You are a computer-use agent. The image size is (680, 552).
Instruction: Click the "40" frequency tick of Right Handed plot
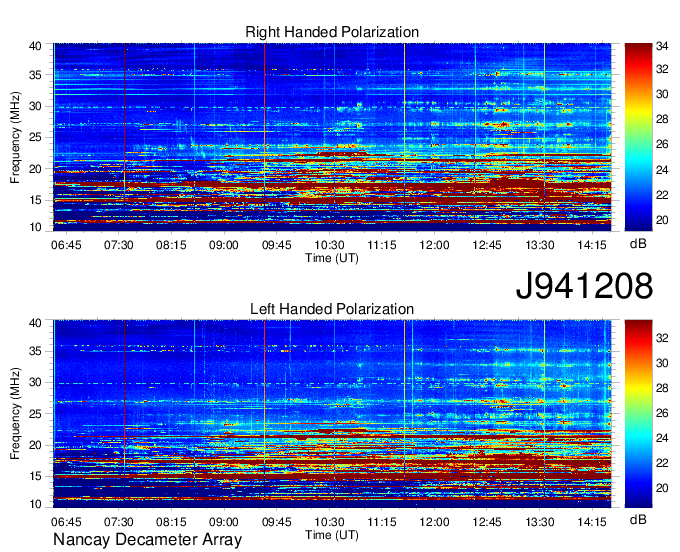pos(36,46)
